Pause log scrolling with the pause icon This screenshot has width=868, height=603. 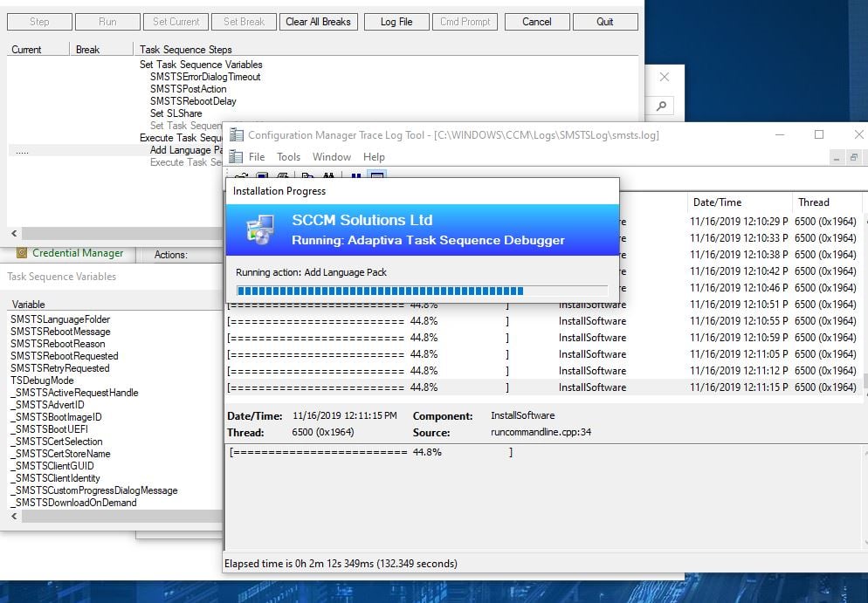[355, 176]
